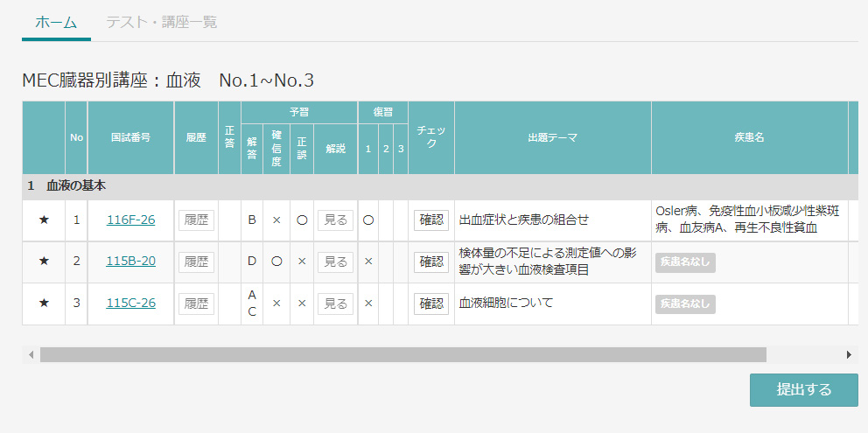Click the 確認 button for 116F-26
Viewport: 868px width, 433px height.
[431, 220]
